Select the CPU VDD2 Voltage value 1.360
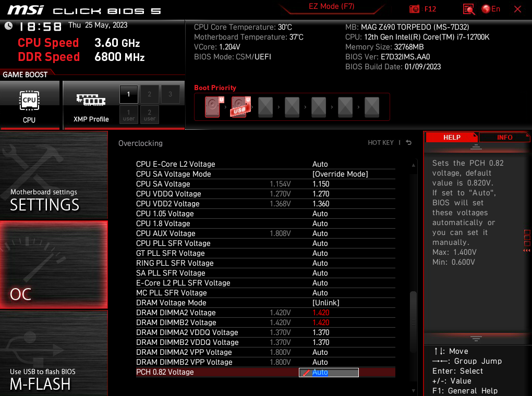The width and height of the screenshot is (532, 396). 321,204
